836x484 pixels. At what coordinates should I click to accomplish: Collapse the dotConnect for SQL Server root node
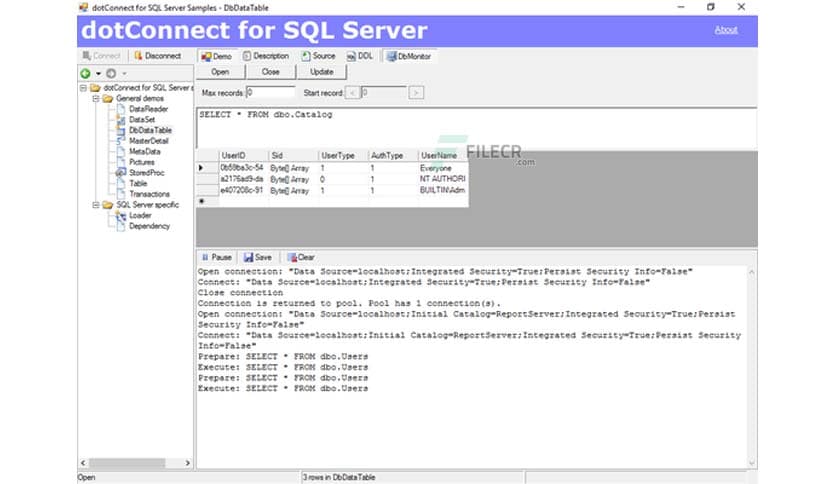tap(83, 87)
